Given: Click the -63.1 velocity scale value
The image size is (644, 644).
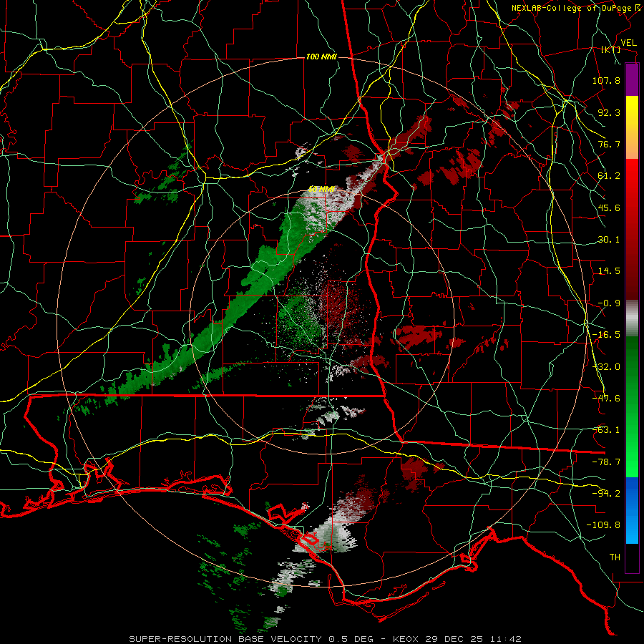Looking at the screenshot, I should click(x=606, y=430).
